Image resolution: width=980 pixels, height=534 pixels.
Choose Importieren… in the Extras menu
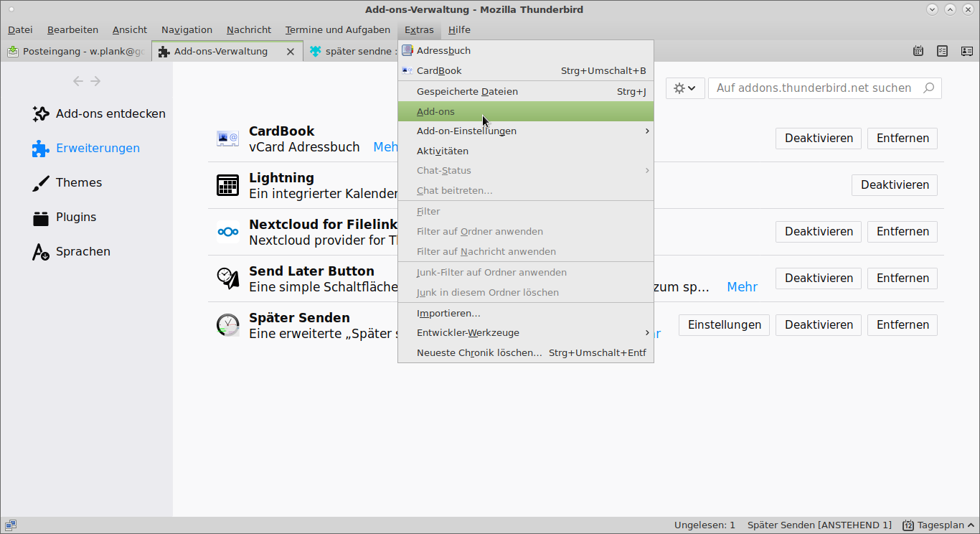pyautogui.click(x=448, y=314)
